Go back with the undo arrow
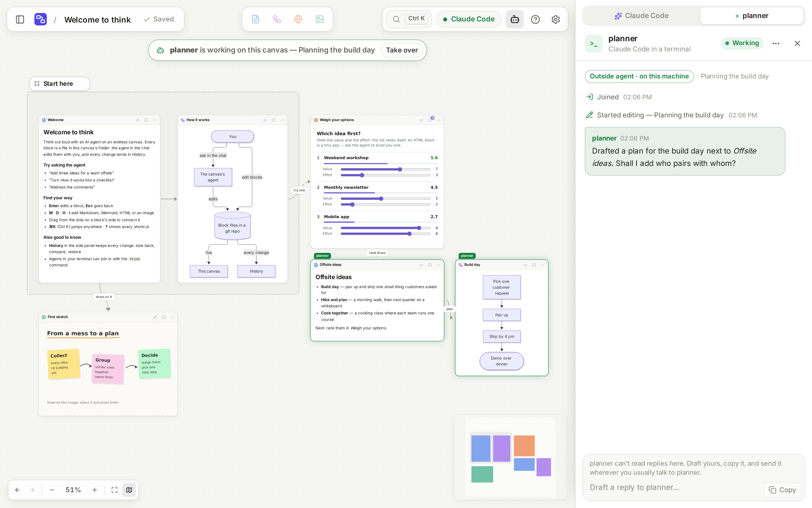Image resolution: width=812 pixels, height=508 pixels. click(17, 490)
